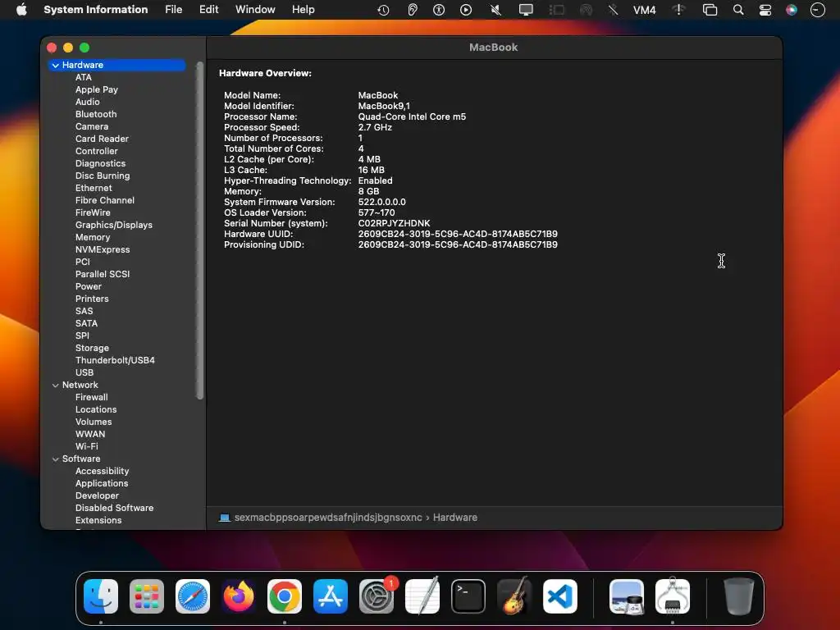840x630 pixels.
Task: Collapse the Hardware section chevron
Action: (x=55, y=66)
